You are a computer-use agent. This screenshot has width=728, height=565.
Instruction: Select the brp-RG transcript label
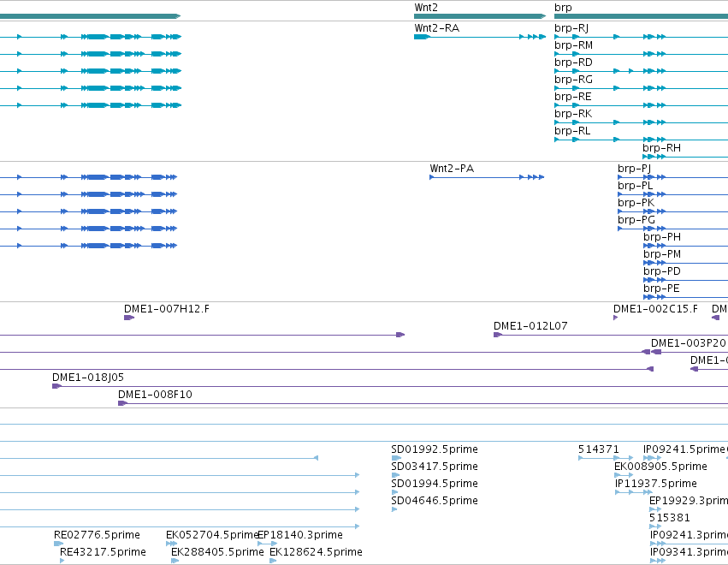point(573,80)
